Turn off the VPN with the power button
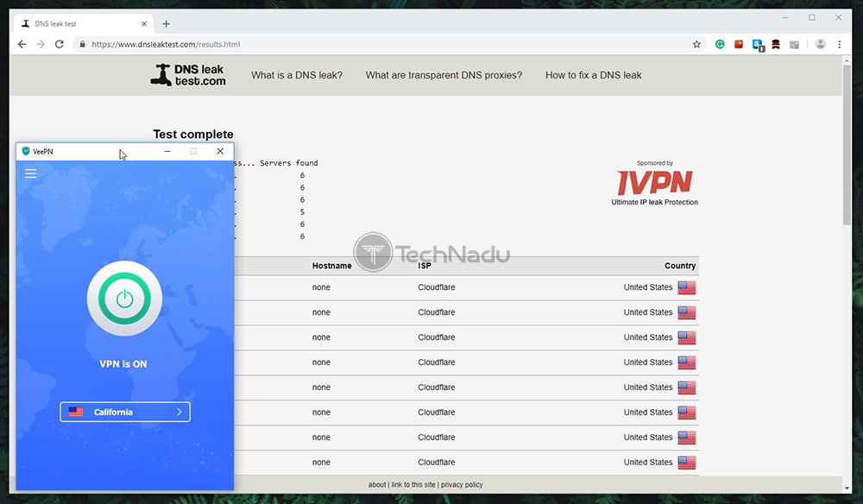The image size is (863, 504). click(x=124, y=299)
